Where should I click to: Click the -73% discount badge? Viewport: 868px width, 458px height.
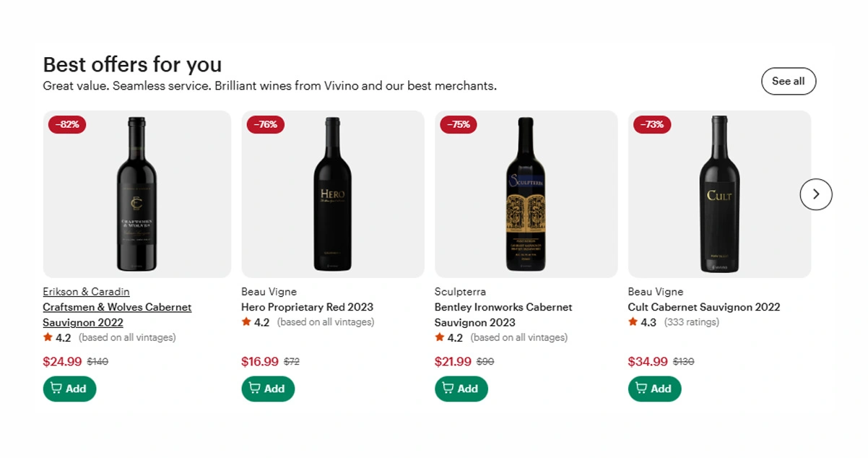pos(652,124)
